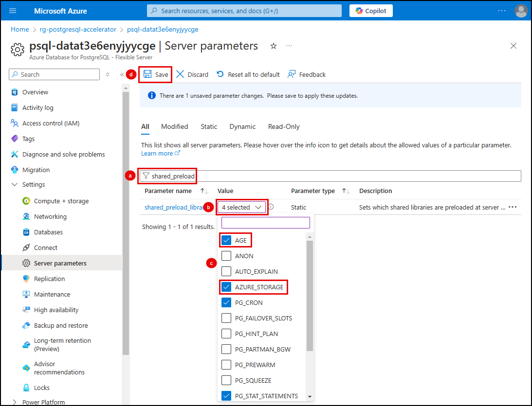Open Overview in the sidebar
The height and width of the screenshot is (406, 532).
pos(35,92)
